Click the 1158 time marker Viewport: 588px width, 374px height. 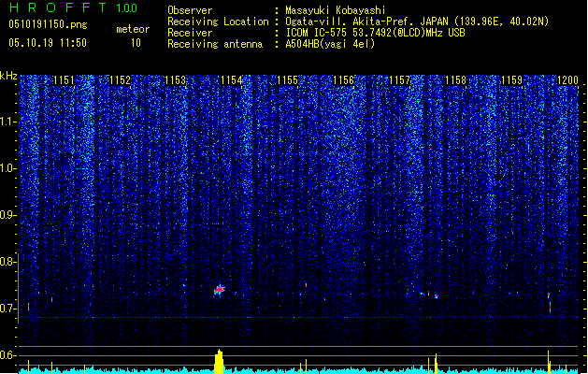455,80
